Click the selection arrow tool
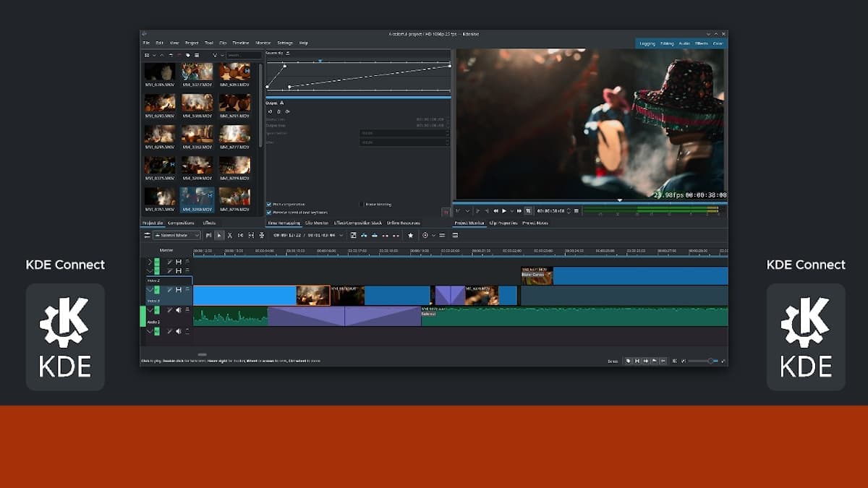The height and width of the screenshot is (488, 868). pos(220,235)
